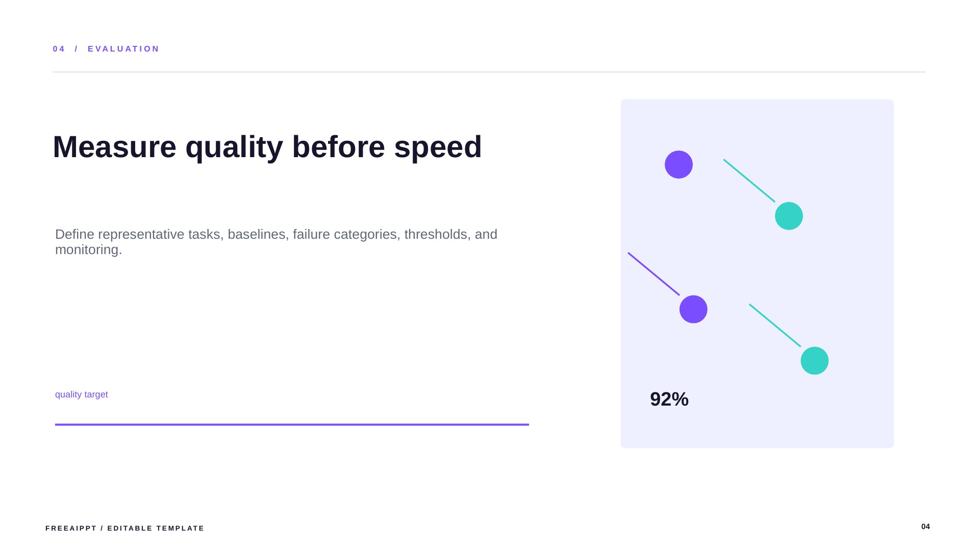Click the 'FREEAIPPT / EDITABLE TEMPLATE' footer
Image resolution: width=980 pixels, height=551 pixels.
point(125,528)
